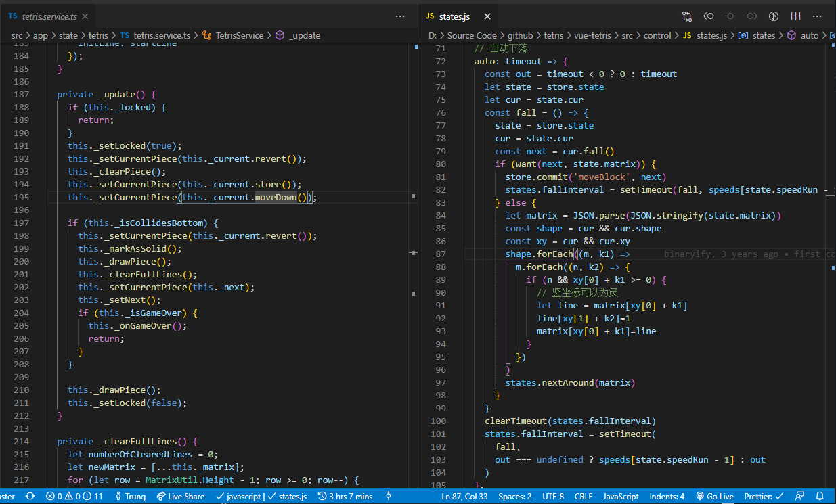The image size is (836, 504).
Task: Click the app breadcrumb folder
Action: point(41,35)
